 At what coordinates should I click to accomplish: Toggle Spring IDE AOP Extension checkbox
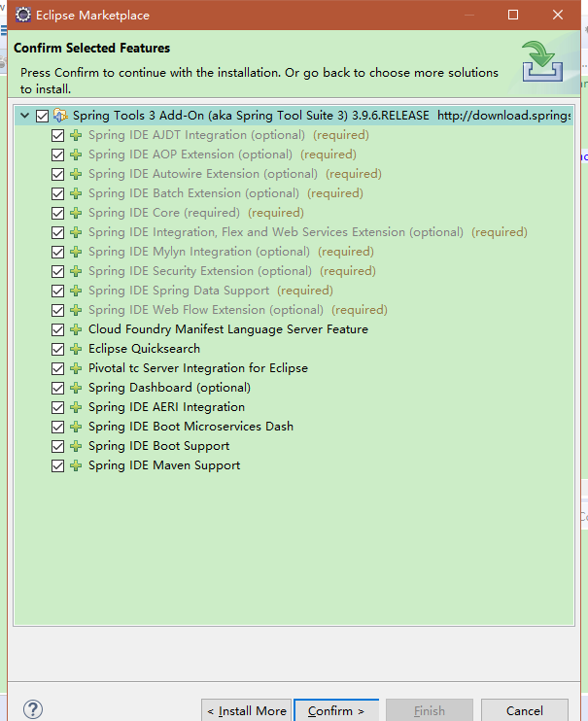pos(58,154)
